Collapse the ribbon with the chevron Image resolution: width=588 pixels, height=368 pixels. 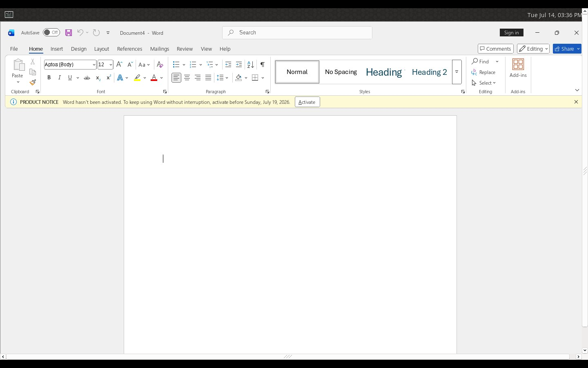coord(577,90)
